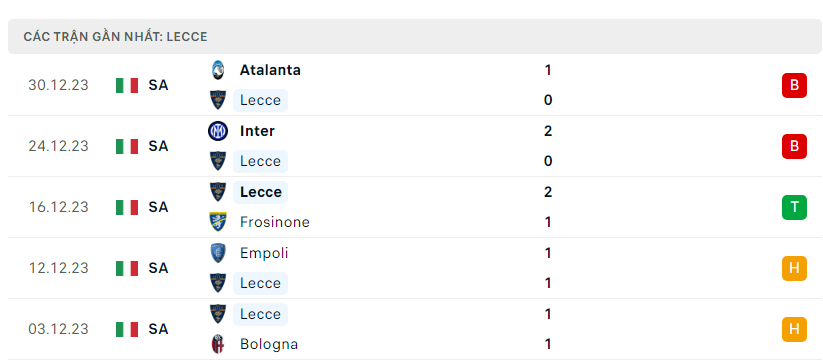Click the Empoli club crest icon
This screenshot has height=360, width=823.
[217, 253]
